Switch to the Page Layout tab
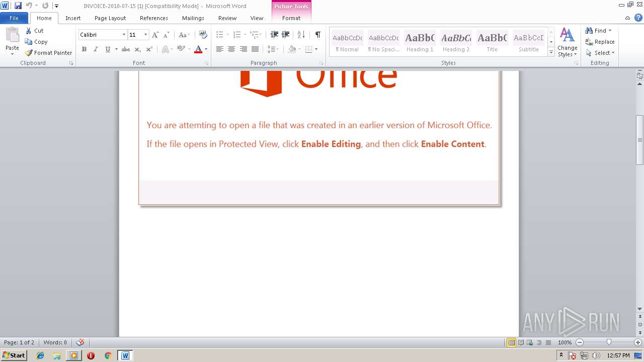 pyautogui.click(x=110, y=18)
